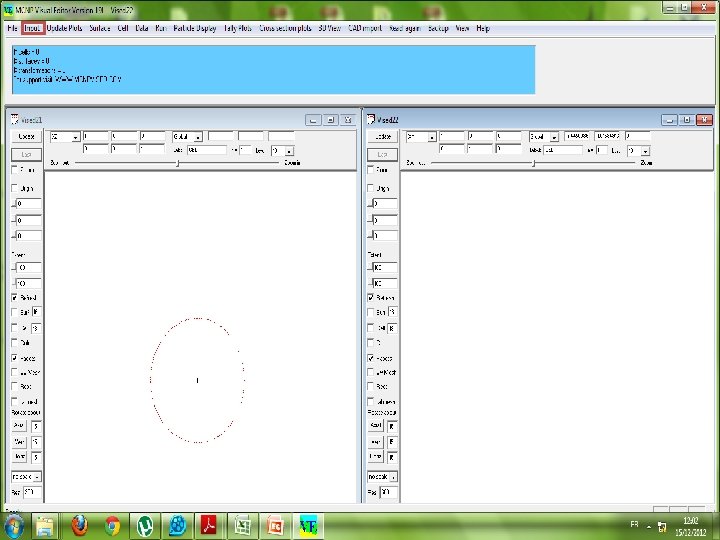
Task: Click Axial rotation button in left window
Action: [x=19, y=426]
